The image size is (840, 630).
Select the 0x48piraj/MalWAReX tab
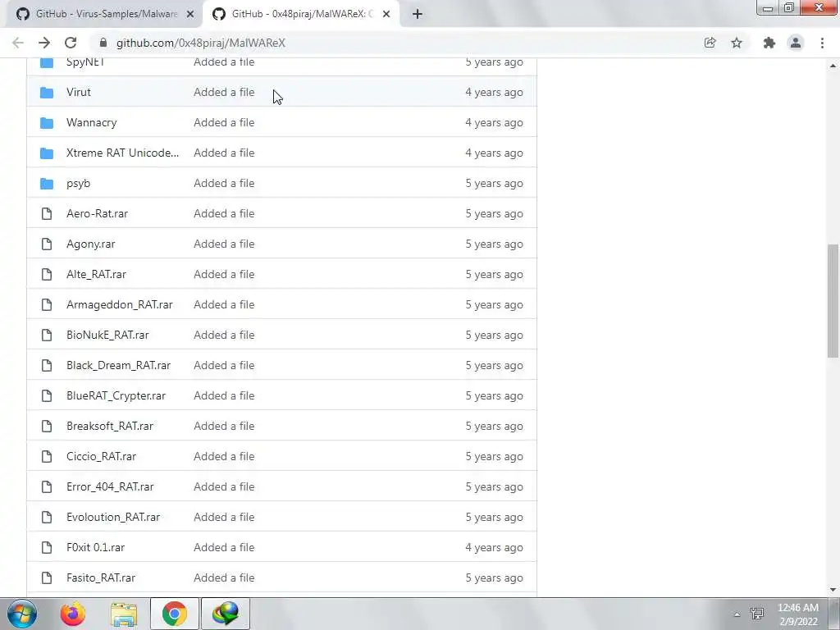tap(300, 14)
